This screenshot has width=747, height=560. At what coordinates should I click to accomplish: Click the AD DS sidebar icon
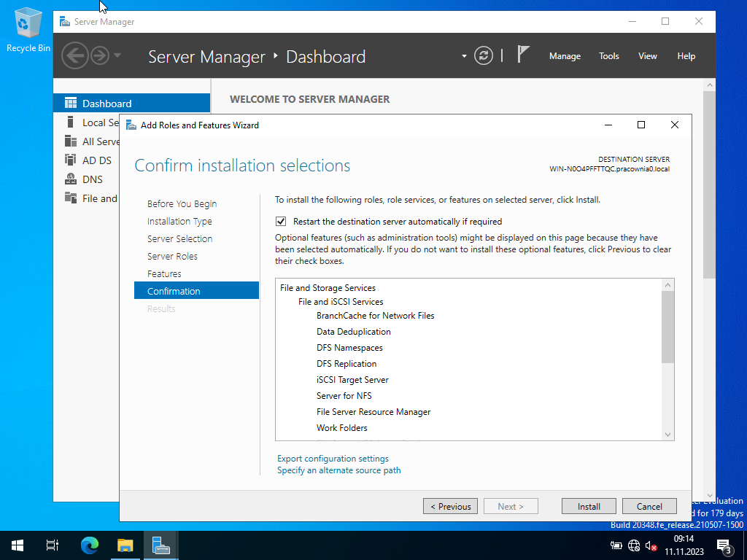click(x=71, y=160)
